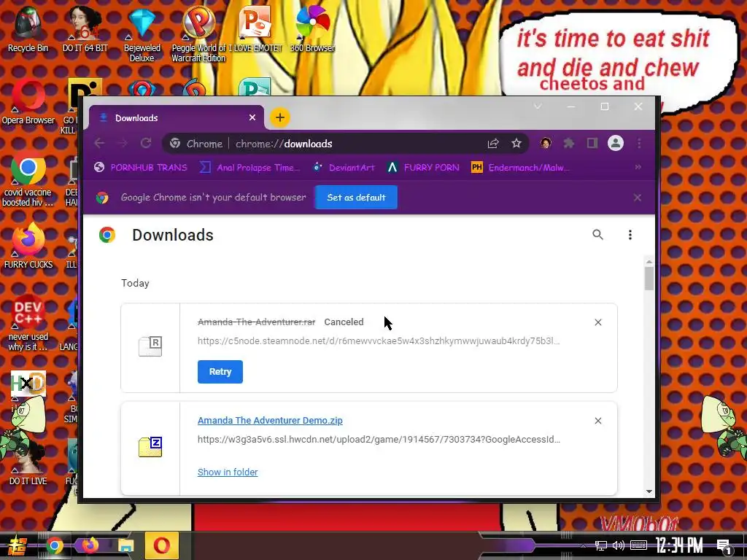Image resolution: width=747 pixels, height=560 pixels.
Task: Show hidden tray icons chevron
Action: click(584, 545)
